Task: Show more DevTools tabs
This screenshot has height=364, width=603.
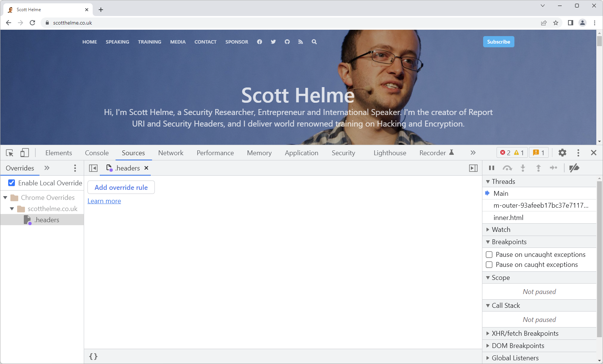Action: click(473, 153)
